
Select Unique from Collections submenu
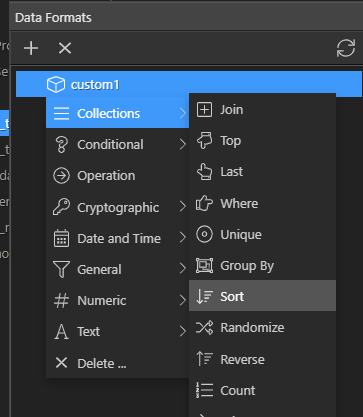point(262,235)
